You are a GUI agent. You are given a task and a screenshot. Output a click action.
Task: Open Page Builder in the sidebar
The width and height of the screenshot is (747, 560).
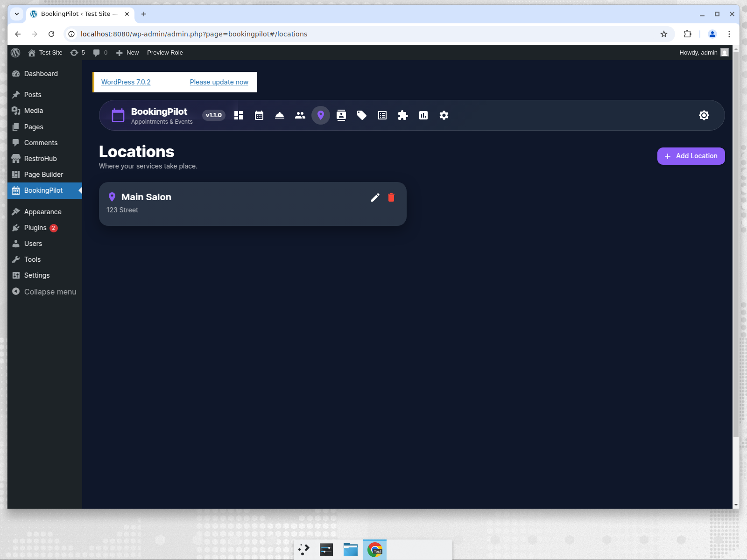(45, 175)
